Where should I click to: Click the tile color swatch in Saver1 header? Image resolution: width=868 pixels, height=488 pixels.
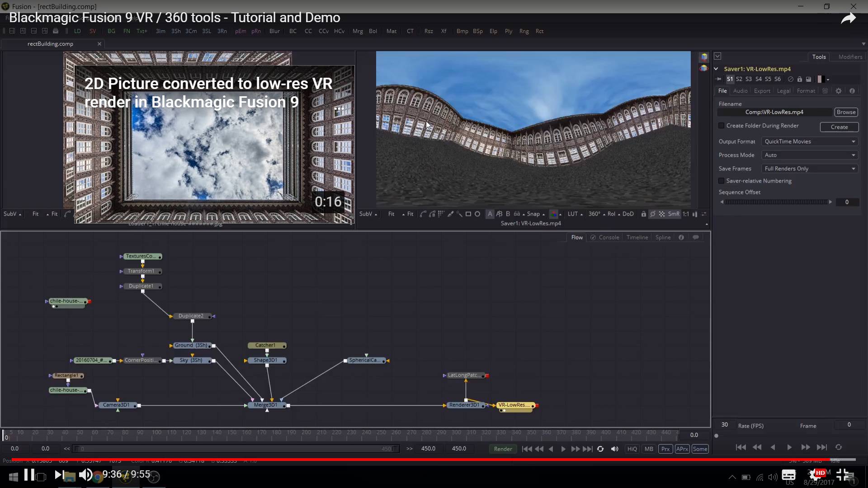[820, 79]
